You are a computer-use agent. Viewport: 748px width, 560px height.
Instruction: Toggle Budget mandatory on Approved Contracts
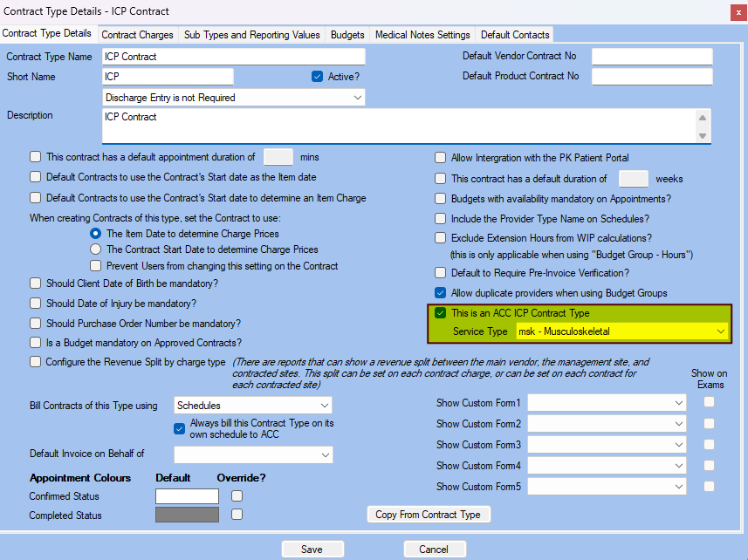pyautogui.click(x=35, y=343)
